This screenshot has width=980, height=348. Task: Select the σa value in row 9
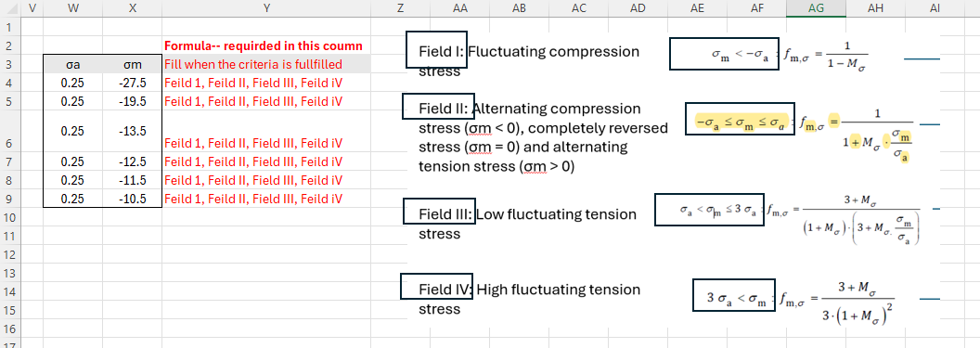point(73,199)
